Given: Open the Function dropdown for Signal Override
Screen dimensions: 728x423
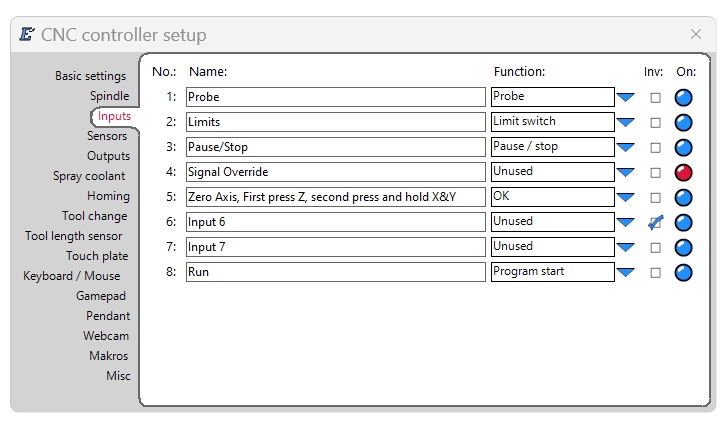Looking at the screenshot, I should pyautogui.click(x=625, y=173).
